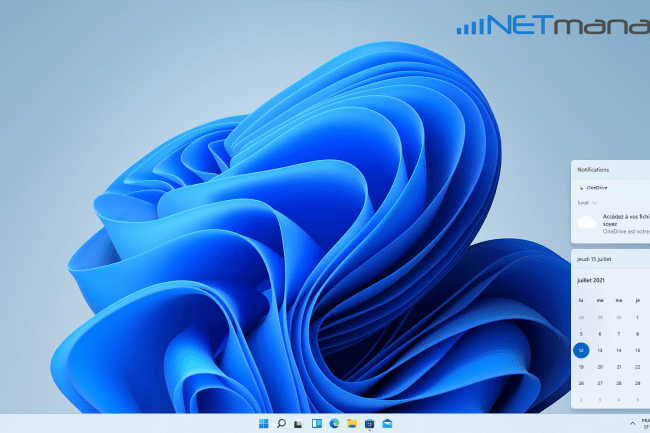Open Task View from the taskbar
This screenshot has width=650, height=433.
click(x=299, y=424)
